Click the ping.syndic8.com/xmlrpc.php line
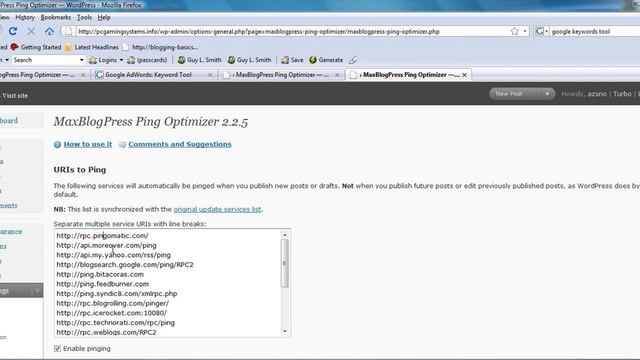This screenshot has width=640, height=360. tap(117, 293)
